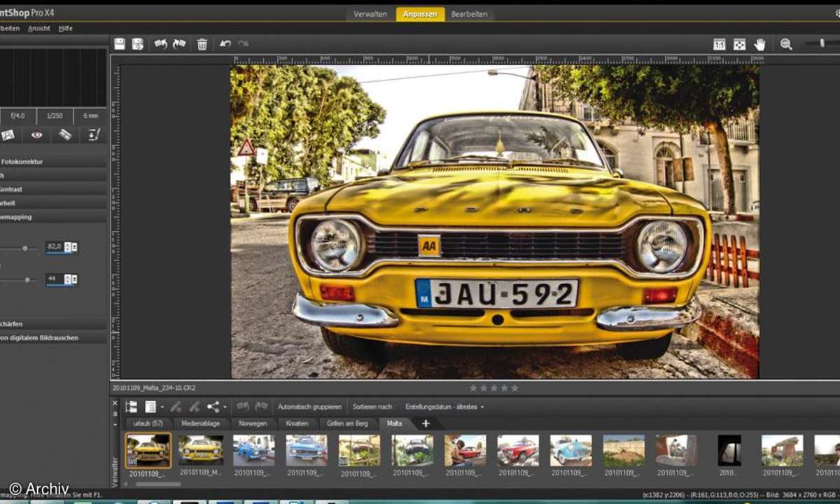Screen dimensions: 840x504
Task: Set zoom to 1:1 actual size
Action: 719,44
